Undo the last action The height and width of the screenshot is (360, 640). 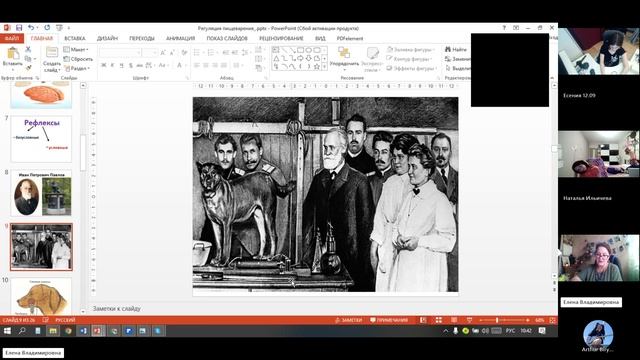pyautogui.click(x=31, y=28)
